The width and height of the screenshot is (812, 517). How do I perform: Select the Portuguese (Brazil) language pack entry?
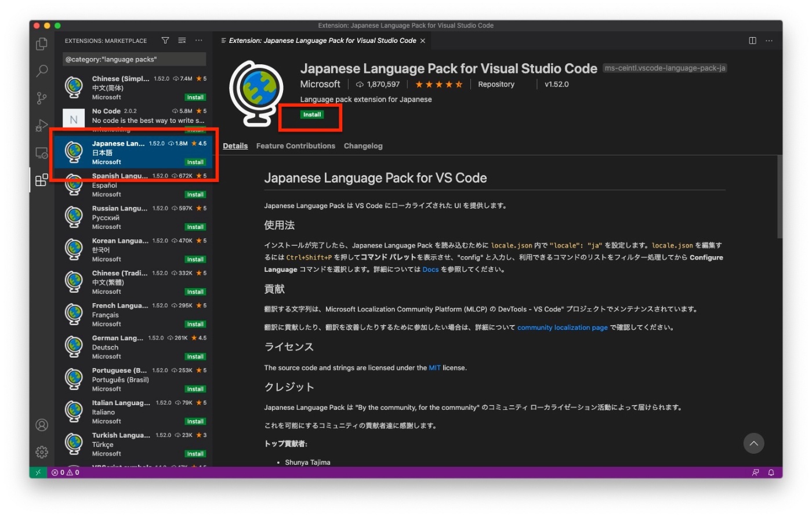coord(134,380)
